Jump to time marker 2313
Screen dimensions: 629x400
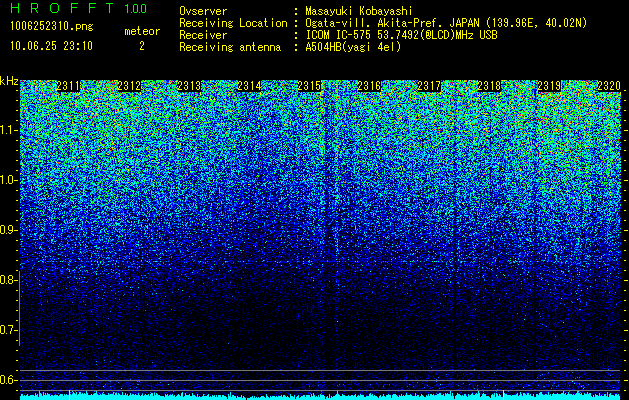[x=189, y=86]
